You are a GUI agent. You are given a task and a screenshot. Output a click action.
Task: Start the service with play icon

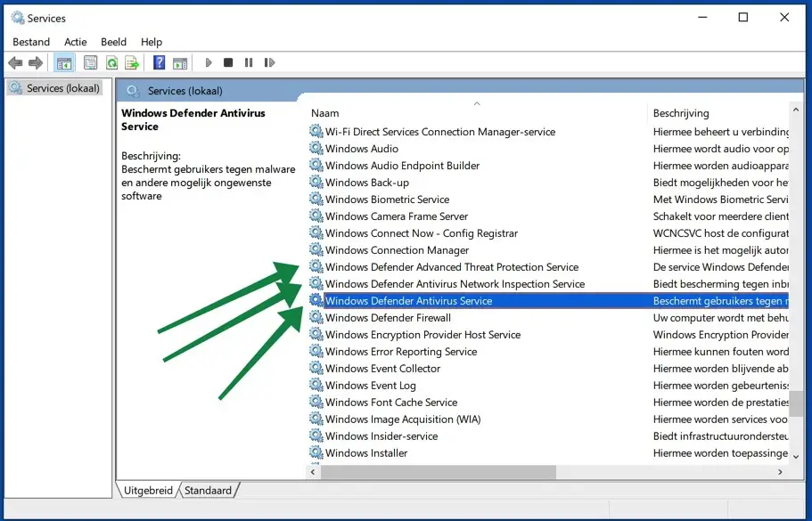209,62
